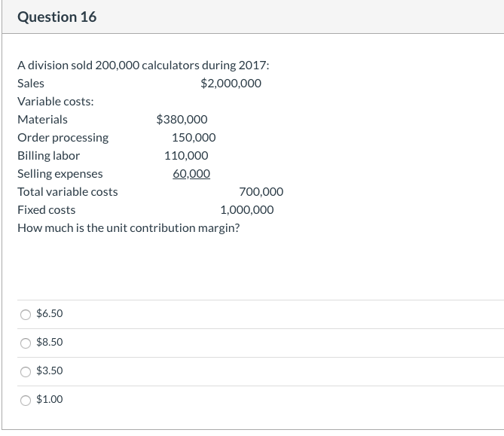Click the 'Order processing' label
Image resolution: width=504 pixels, height=436 pixels.
pyautogui.click(x=63, y=138)
